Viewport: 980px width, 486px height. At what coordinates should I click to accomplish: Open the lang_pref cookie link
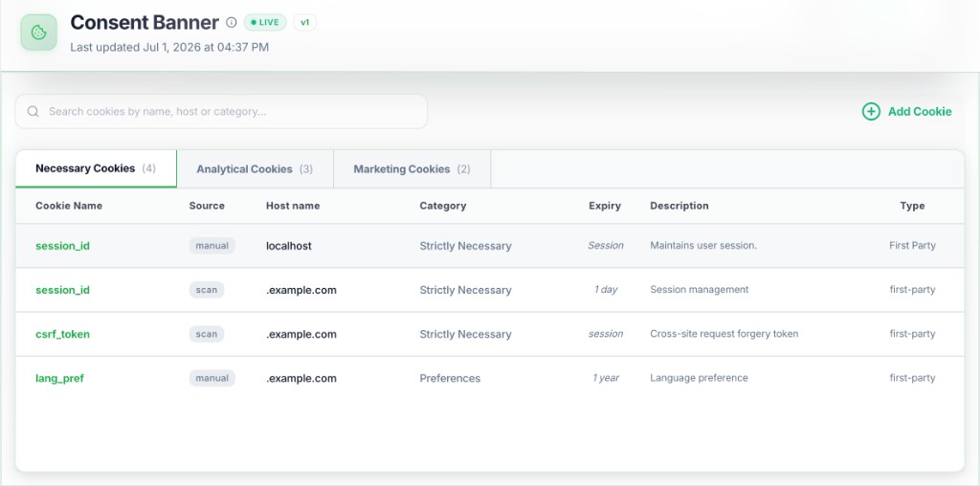click(59, 379)
